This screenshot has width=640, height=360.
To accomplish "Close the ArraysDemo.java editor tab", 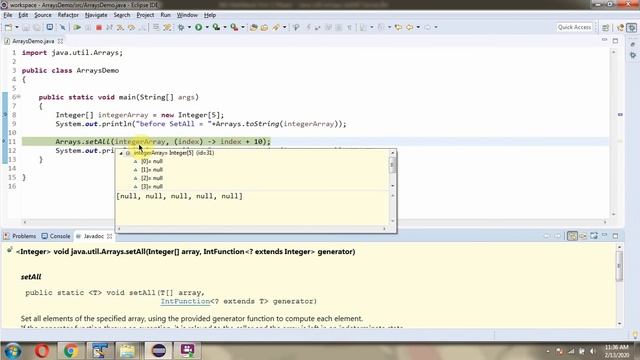I will 60,41.
